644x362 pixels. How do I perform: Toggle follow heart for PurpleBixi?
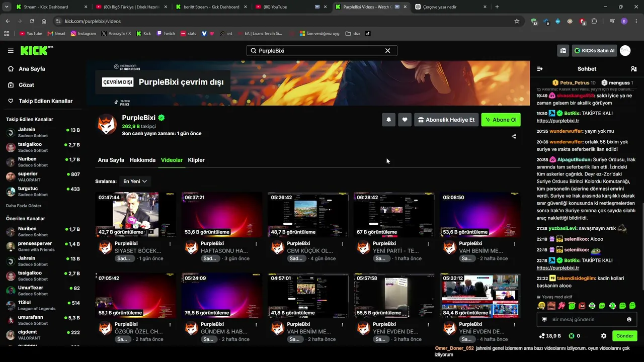[x=405, y=120]
